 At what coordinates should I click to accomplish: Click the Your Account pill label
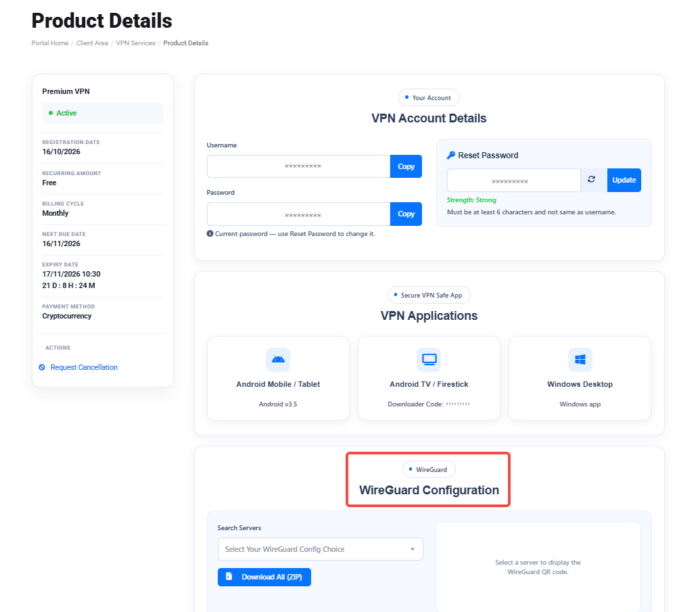(429, 98)
